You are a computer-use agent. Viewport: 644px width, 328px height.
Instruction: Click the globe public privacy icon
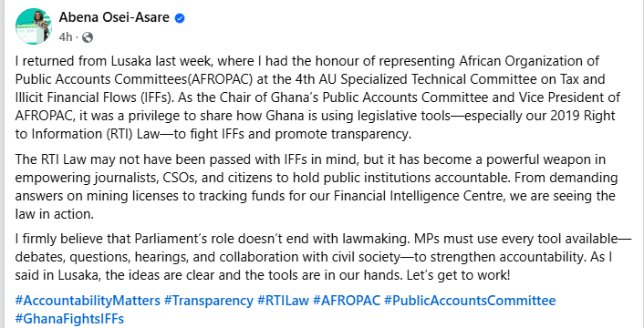(x=88, y=37)
